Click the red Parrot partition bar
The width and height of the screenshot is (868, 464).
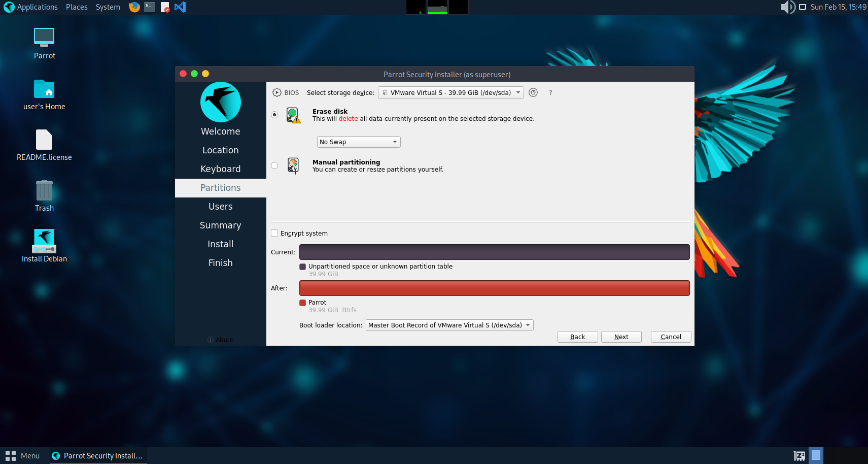coord(494,288)
